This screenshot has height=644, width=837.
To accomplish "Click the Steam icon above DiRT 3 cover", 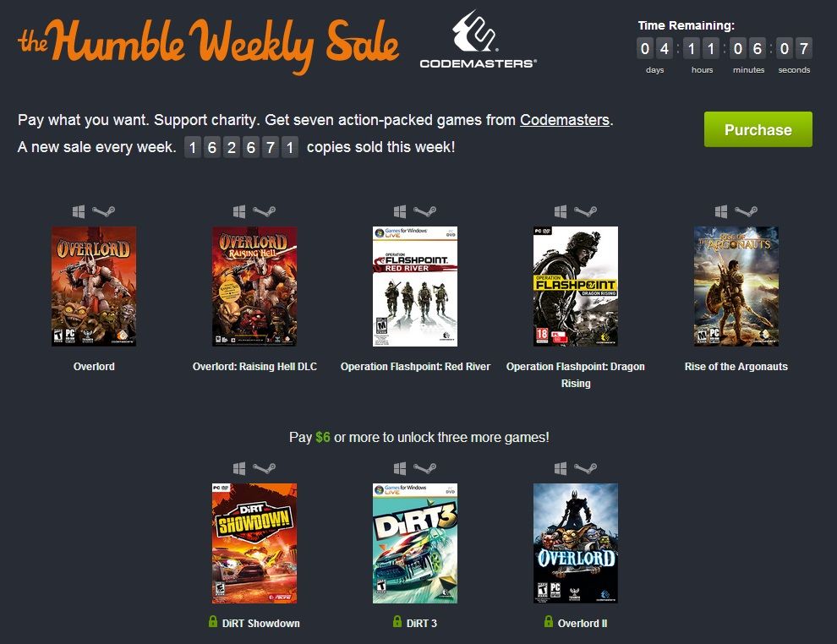I will pos(425,468).
